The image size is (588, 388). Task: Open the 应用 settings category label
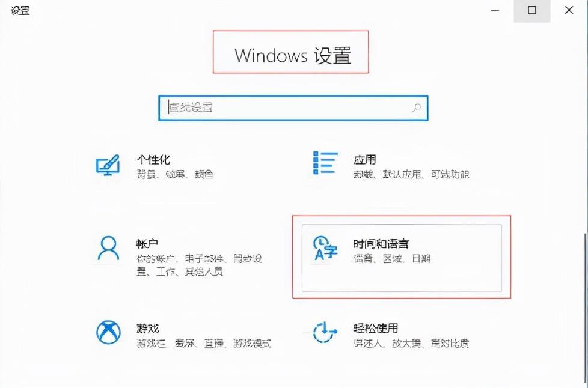click(x=364, y=160)
